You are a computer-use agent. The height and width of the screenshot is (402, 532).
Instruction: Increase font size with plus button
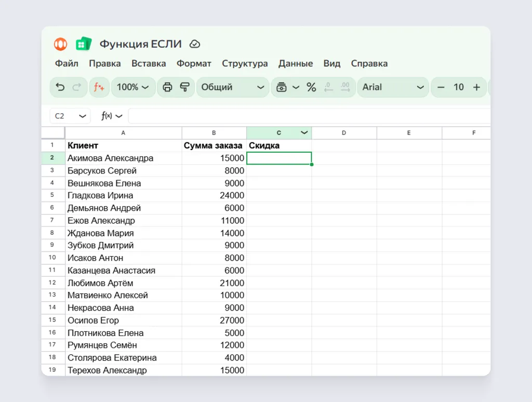click(477, 87)
